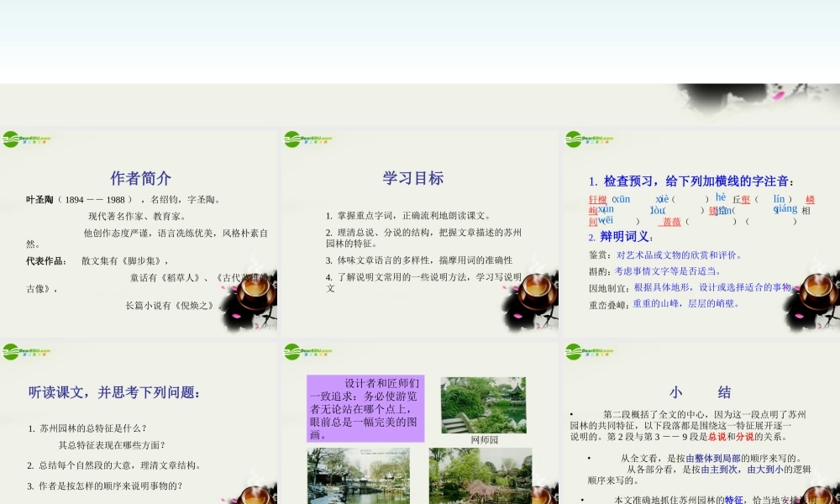
Task: Click goal 3 体味文章语言的多样性
Action: 419,260
